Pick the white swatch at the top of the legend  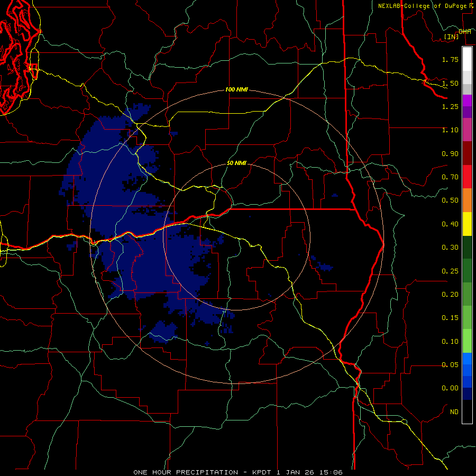pyautogui.click(x=467, y=59)
